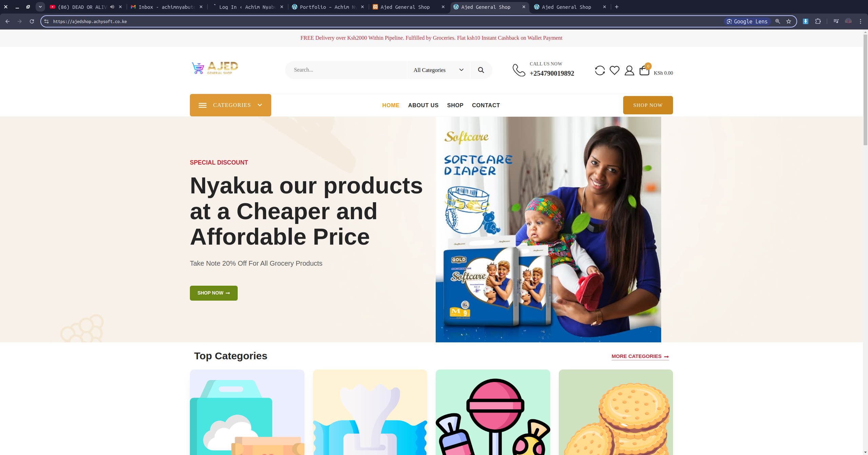This screenshot has width=868, height=455.
Task: Open the user account icon
Action: pyautogui.click(x=629, y=70)
